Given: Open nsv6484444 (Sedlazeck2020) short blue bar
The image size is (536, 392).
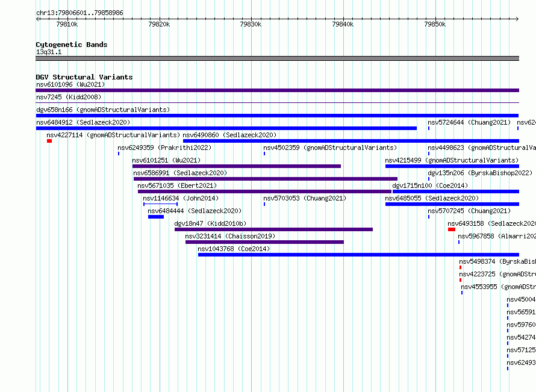Looking at the screenshot, I should (156, 217).
